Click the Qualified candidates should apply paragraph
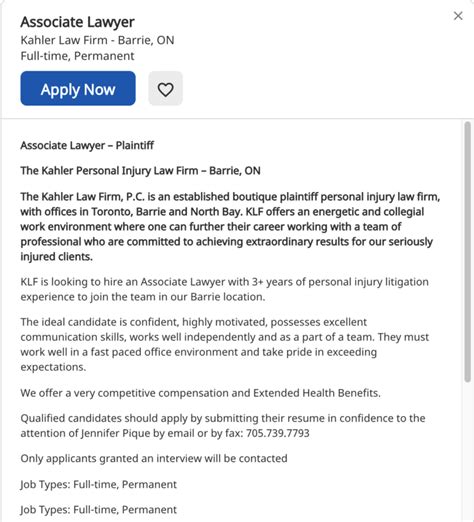Viewport: 474px width, 522px height. click(x=223, y=425)
